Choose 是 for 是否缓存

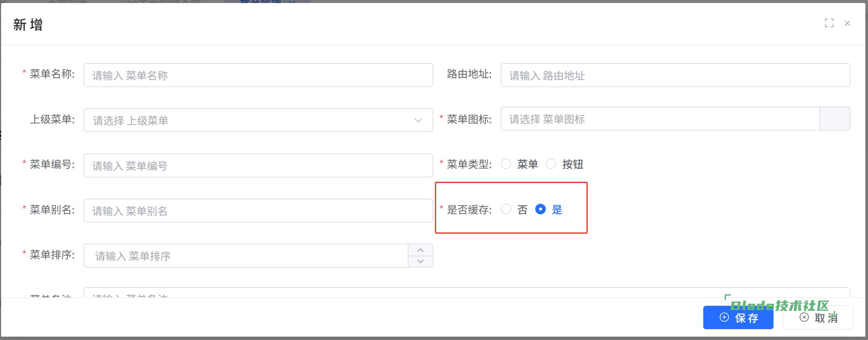(541, 209)
